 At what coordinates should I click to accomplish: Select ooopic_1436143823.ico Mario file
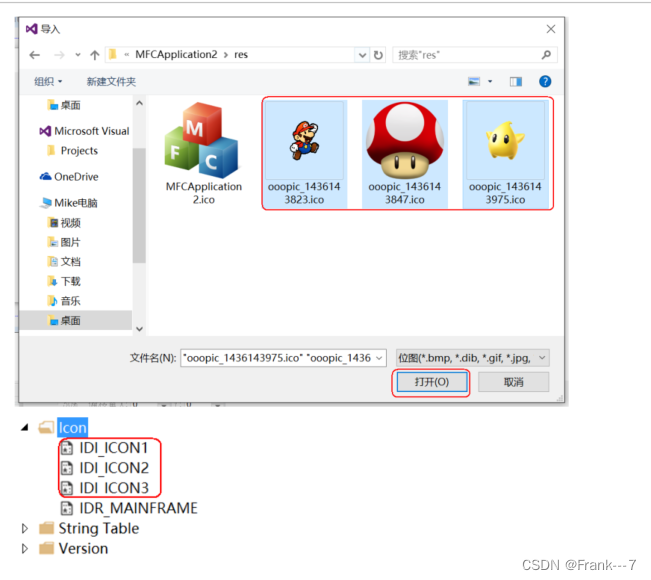click(304, 154)
